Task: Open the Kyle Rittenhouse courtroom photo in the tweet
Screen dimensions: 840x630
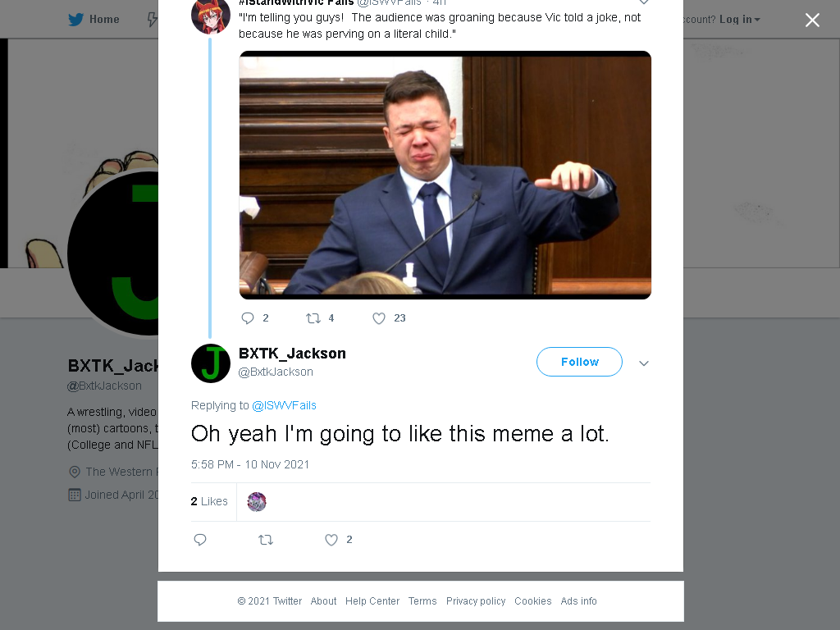Action: (x=445, y=175)
